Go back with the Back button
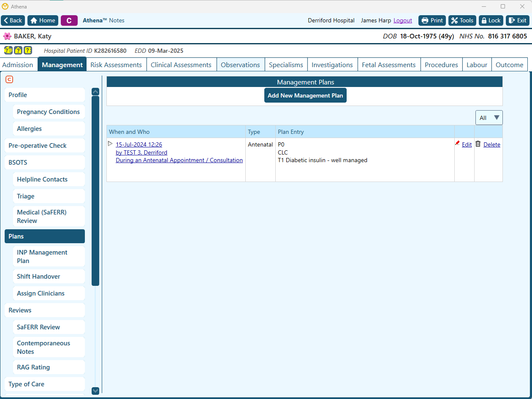The image size is (532, 399). pyautogui.click(x=13, y=20)
